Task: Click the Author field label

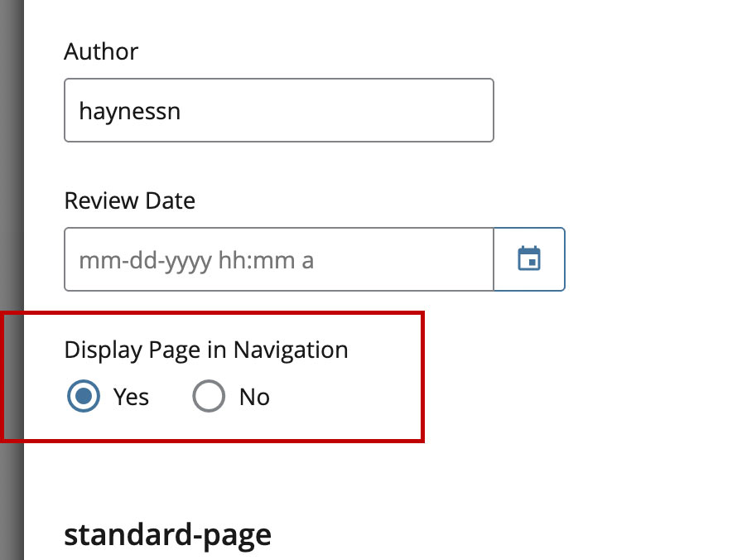Action: pos(101,51)
